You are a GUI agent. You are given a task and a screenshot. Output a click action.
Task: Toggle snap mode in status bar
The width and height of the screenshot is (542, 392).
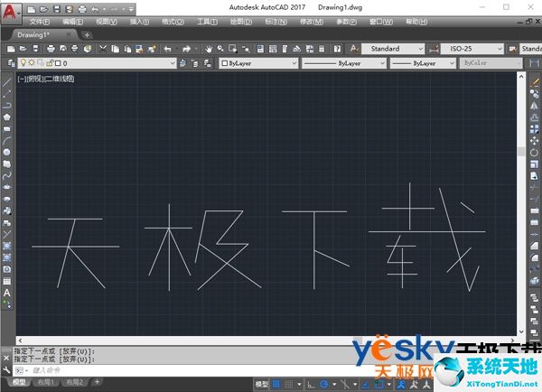(288, 384)
